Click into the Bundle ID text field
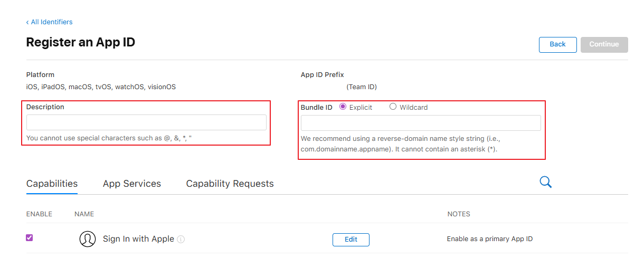The width and height of the screenshot is (644, 258). 421,123
